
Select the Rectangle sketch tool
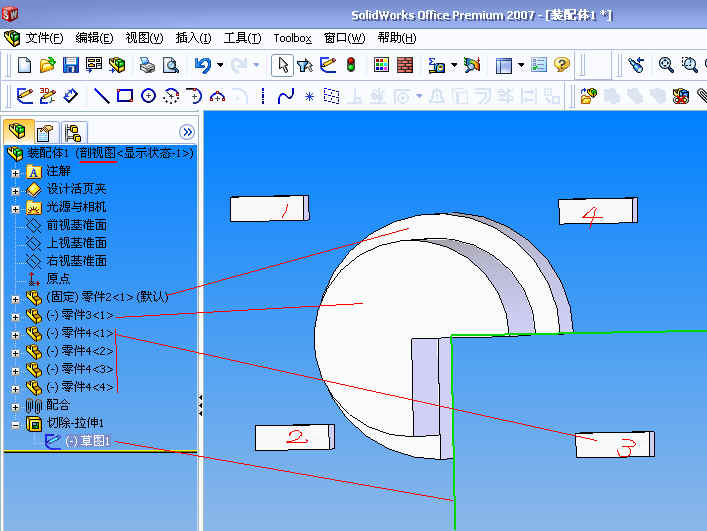[x=125, y=96]
